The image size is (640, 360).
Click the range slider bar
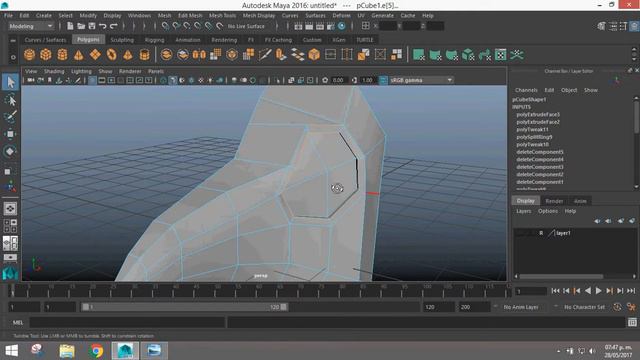(x=184, y=307)
